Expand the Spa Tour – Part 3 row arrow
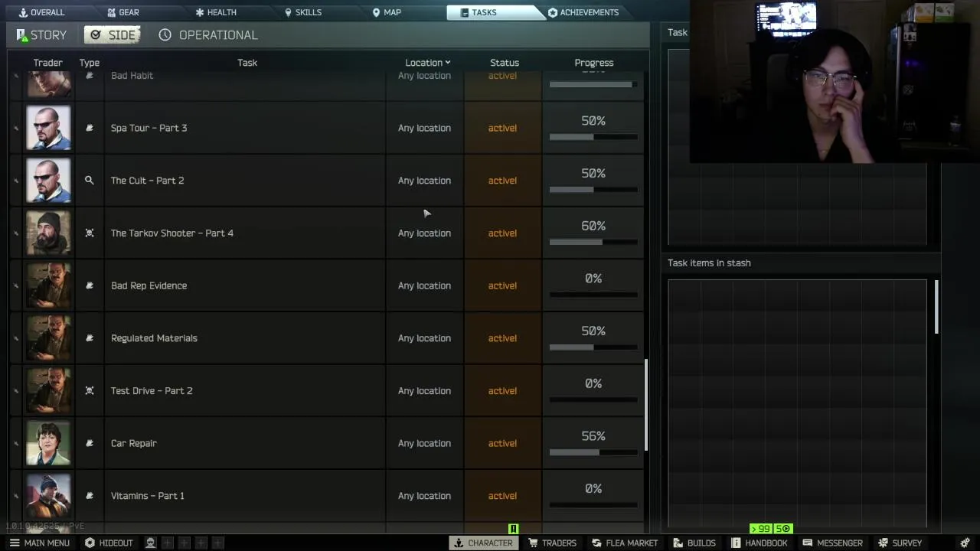980x551 pixels. pos(16,128)
